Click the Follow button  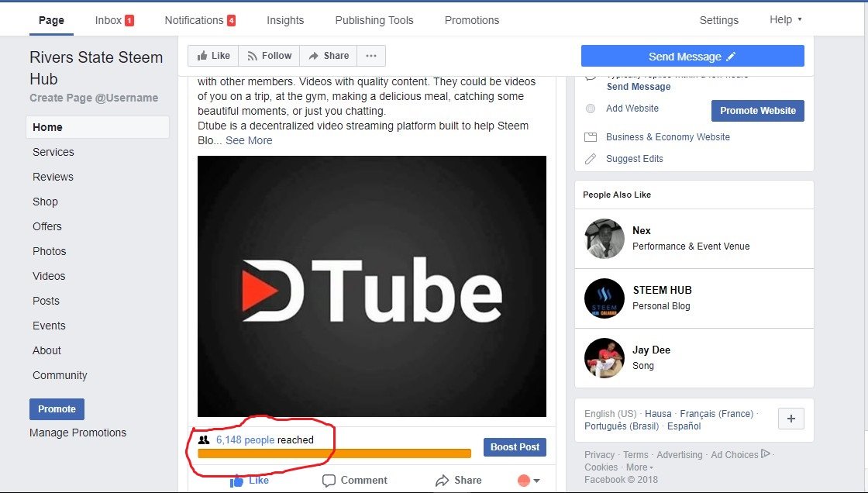click(x=269, y=56)
